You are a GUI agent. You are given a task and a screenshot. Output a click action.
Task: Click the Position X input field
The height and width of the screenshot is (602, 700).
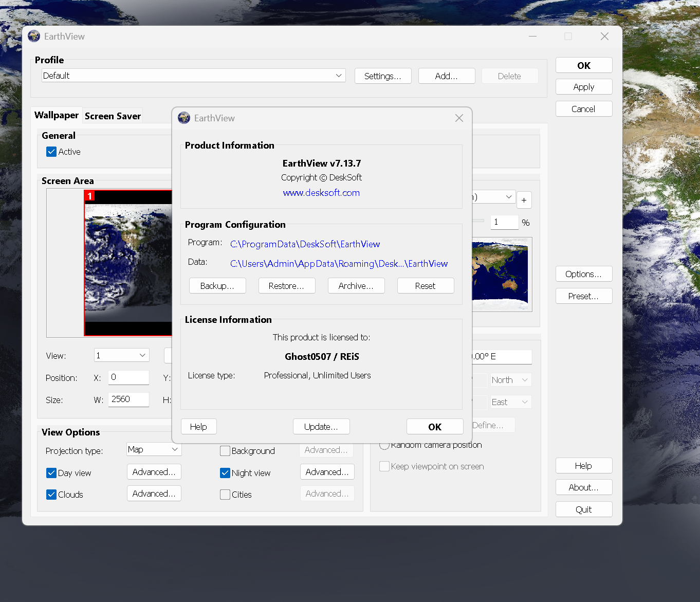128,377
